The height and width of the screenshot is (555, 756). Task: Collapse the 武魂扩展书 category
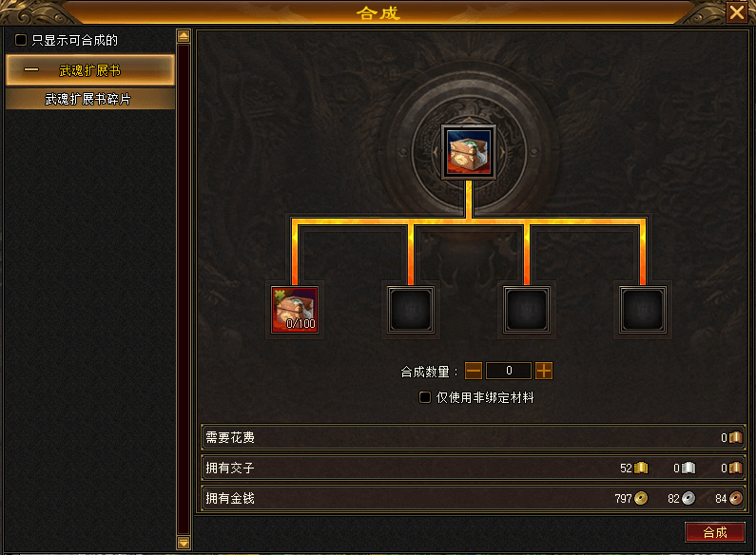coord(89,70)
